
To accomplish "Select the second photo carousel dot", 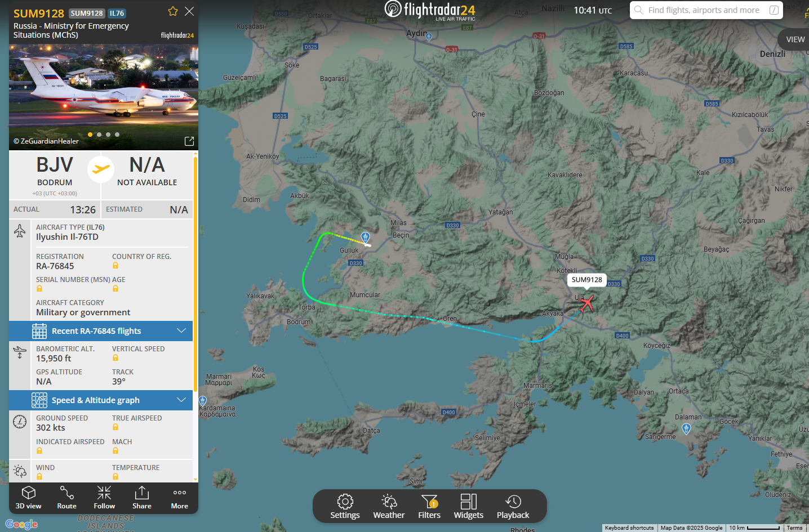I will pos(99,135).
